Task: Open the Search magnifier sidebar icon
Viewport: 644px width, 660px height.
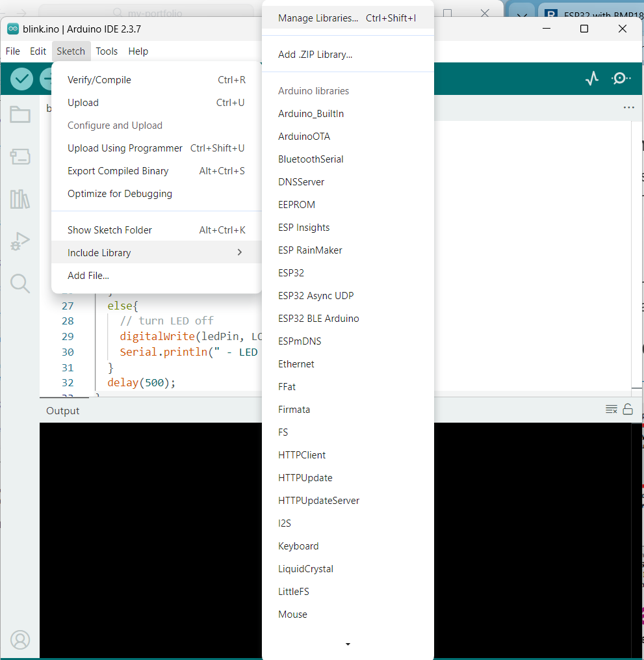Action: click(19, 284)
